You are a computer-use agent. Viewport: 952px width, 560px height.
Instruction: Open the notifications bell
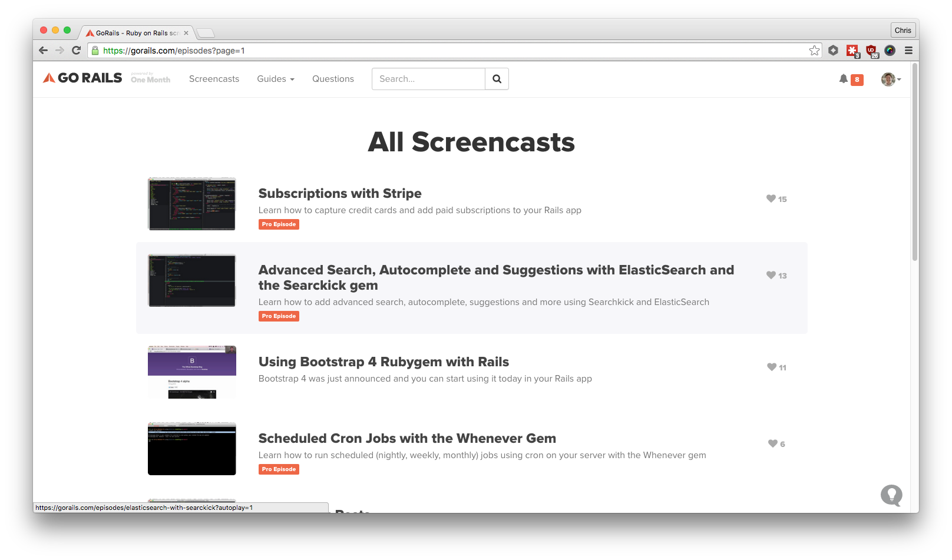(x=843, y=79)
